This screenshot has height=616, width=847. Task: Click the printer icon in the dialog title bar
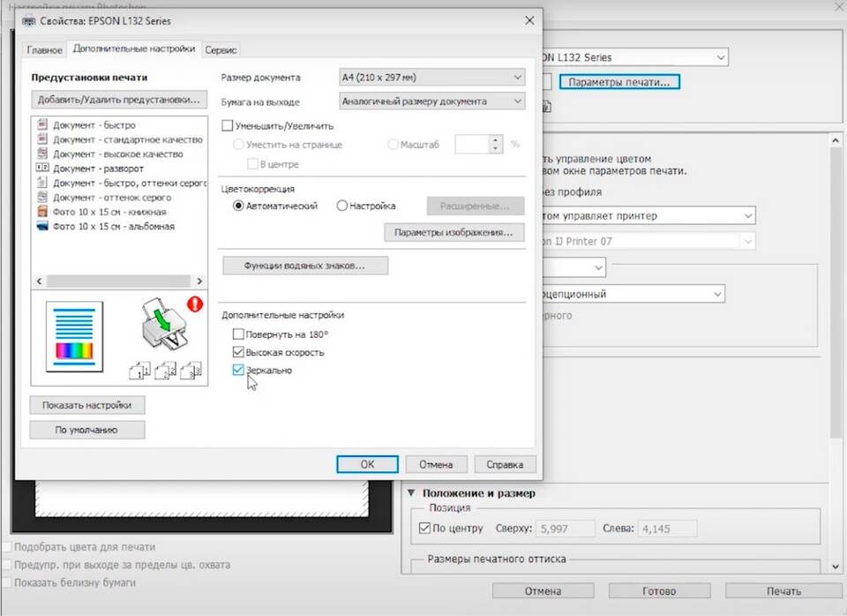pyautogui.click(x=28, y=21)
